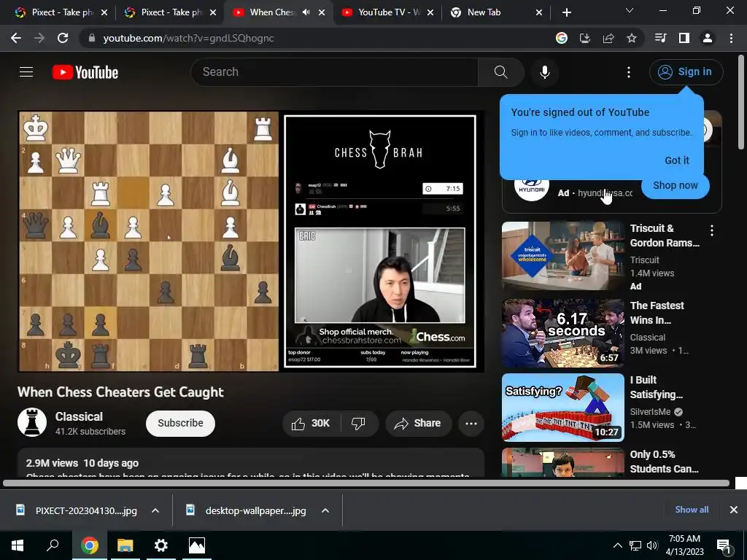This screenshot has height=560, width=747.
Task: Open the YouTube hamburger guide menu
Action: 26,72
